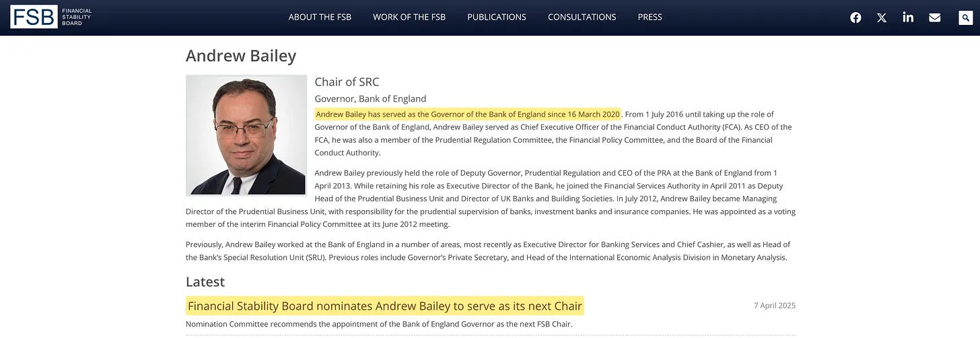Click Andrew Bailey's portrait photo

(246, 135)
